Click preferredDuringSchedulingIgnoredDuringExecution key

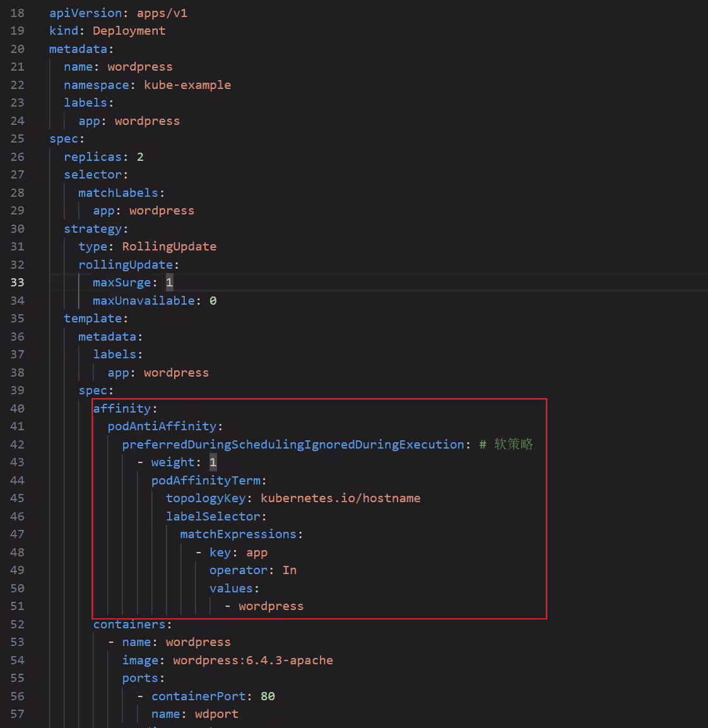click(293, 444)
